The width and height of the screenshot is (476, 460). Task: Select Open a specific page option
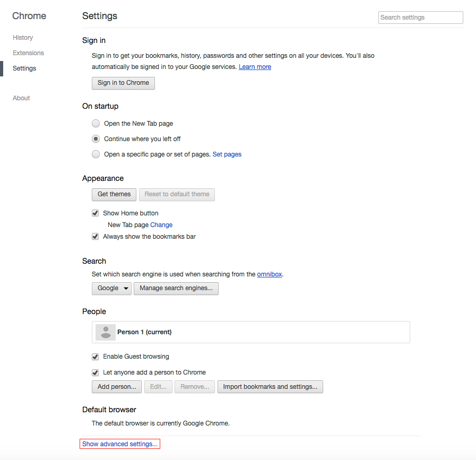pos(96,154)
